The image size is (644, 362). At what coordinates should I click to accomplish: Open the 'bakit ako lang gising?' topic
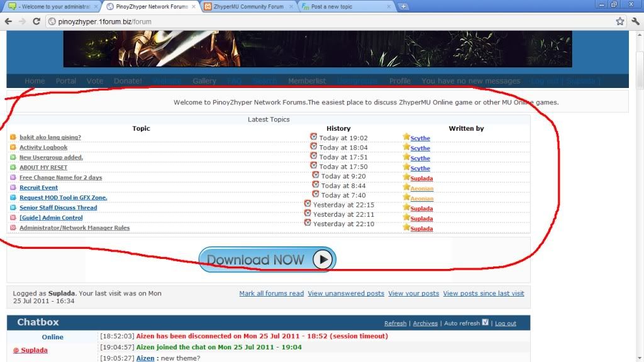click(x=50, y=137)
